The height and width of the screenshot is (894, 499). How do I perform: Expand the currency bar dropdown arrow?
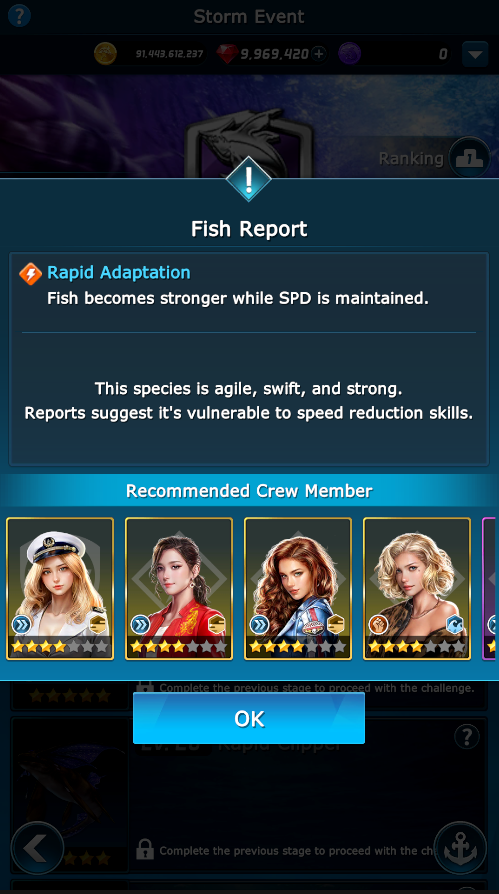tap(474, 55)
